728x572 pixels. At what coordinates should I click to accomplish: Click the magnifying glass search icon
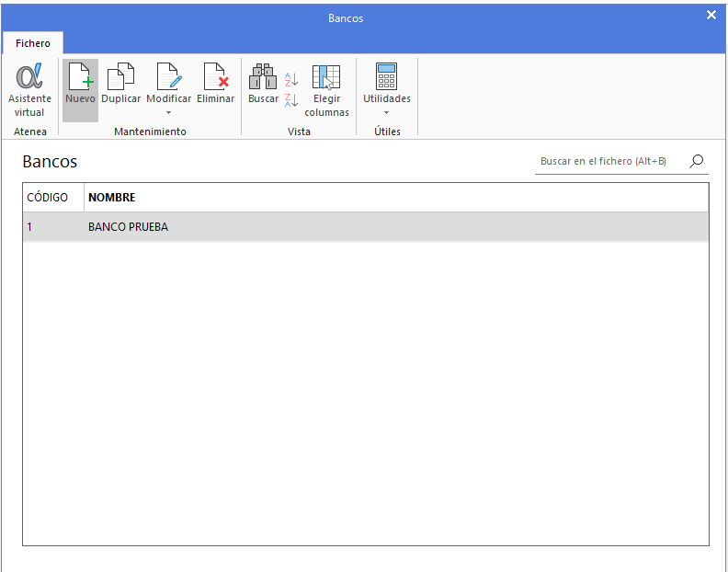tap(697, 161)
